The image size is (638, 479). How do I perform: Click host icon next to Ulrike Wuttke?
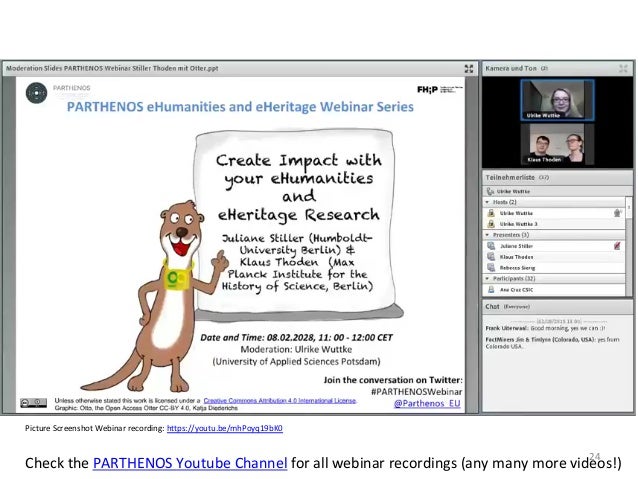click(491, 213)
